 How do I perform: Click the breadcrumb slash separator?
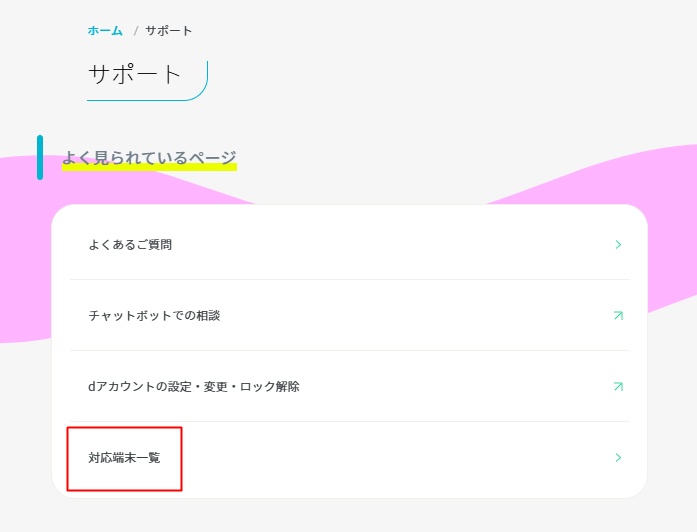[x=136, y=31]
